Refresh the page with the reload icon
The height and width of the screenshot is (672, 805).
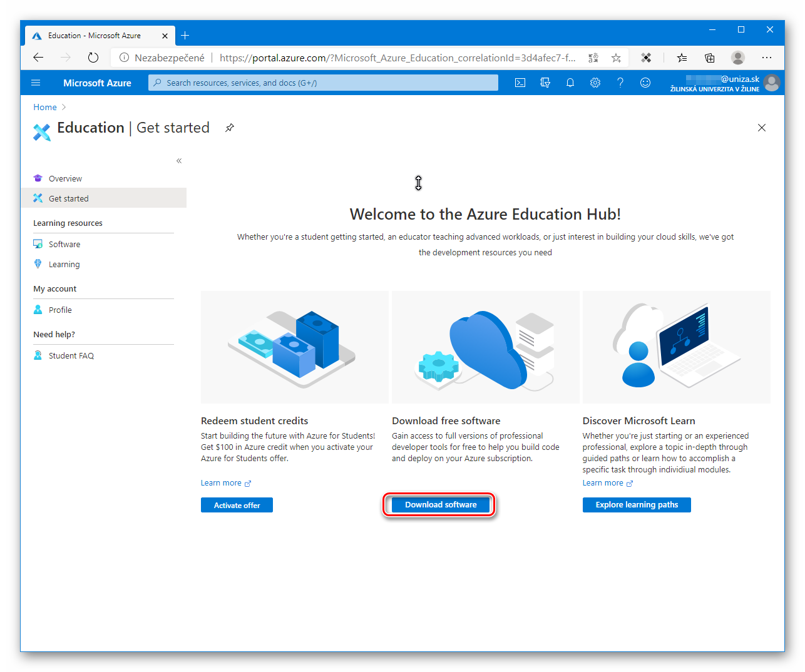pyautogui.click(x=93, y=57)
